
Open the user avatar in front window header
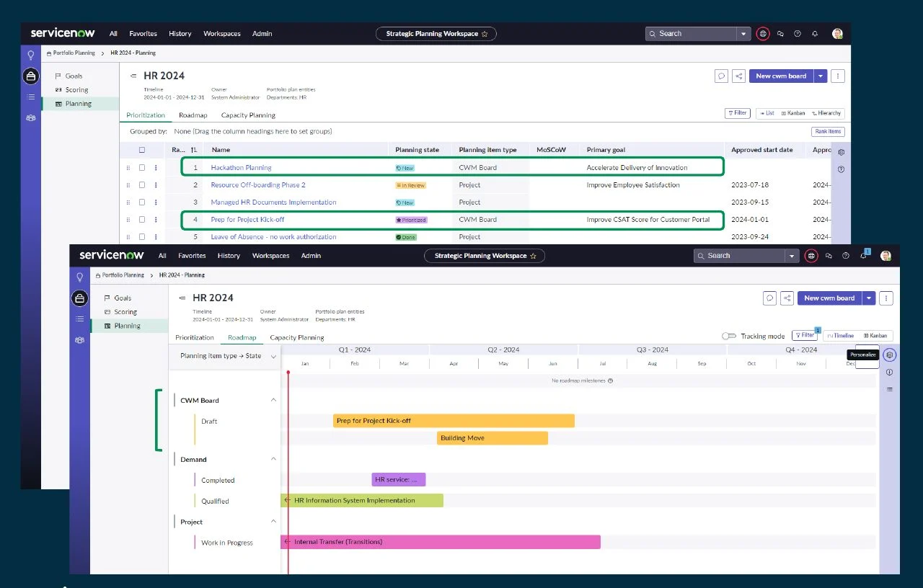point(886,256)
